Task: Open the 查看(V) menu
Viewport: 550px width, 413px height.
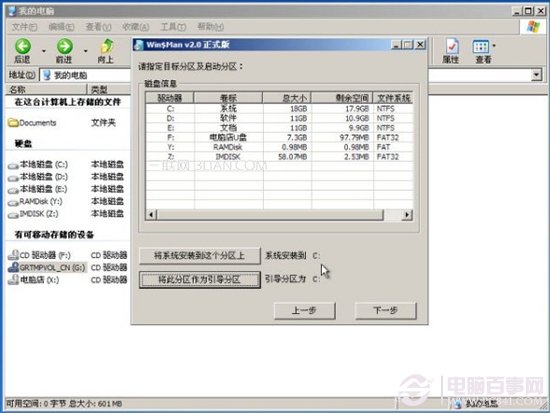Action: click(98, 27)
